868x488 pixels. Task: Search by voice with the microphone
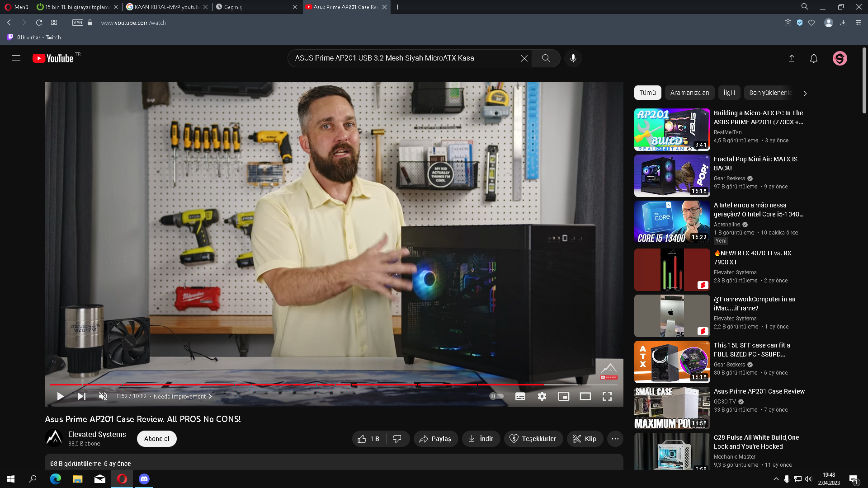573,58
